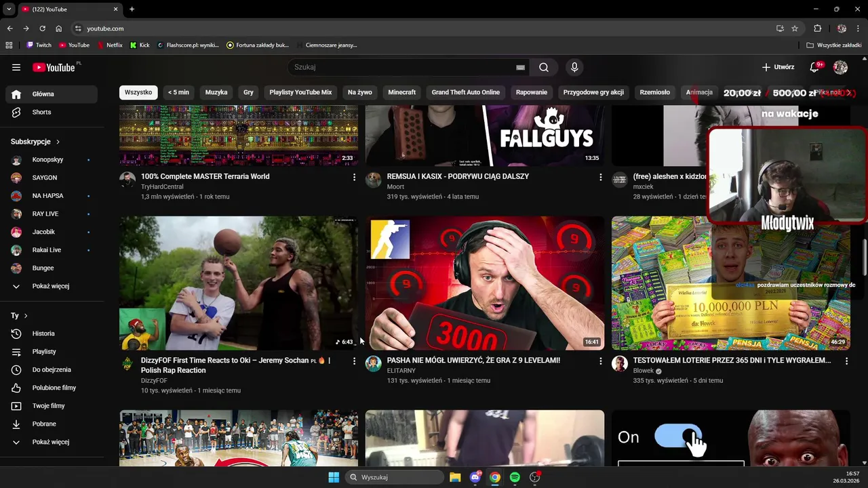This screenshot has width=868, height=488.
Task: Open options for Terraria World video
Action: tap(354, 177)
